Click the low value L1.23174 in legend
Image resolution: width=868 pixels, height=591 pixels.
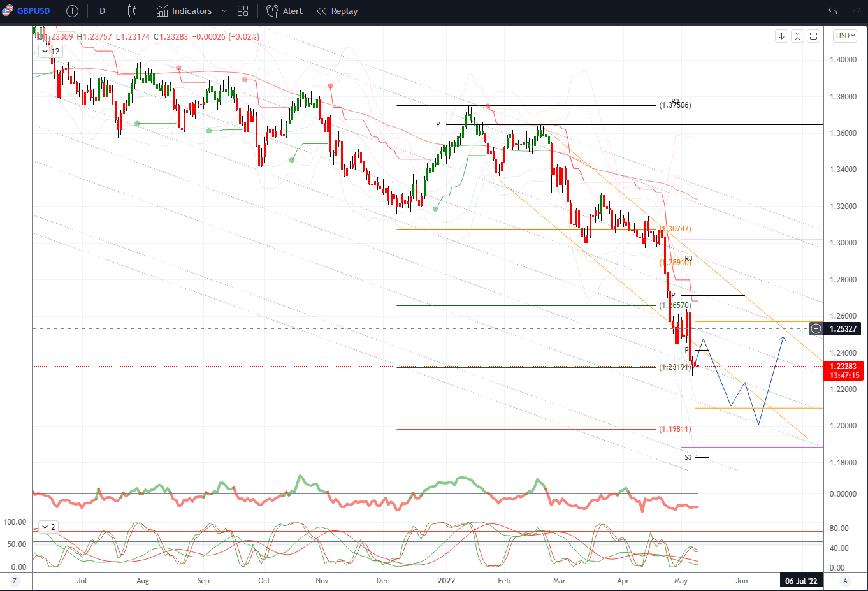133,37
